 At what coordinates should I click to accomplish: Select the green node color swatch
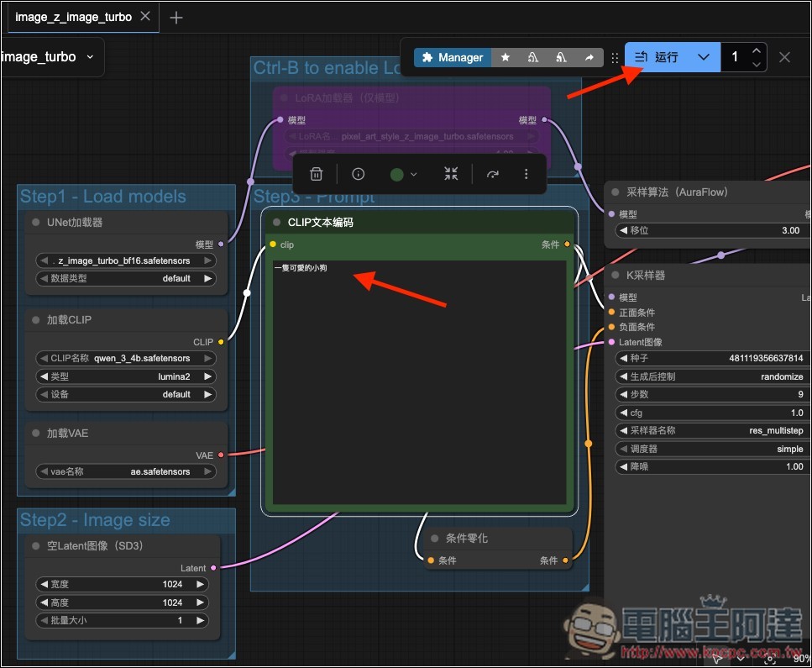click(x=397, y=174)
